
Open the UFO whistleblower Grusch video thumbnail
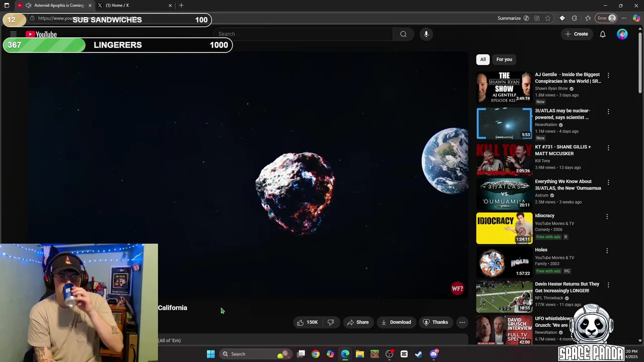(504, 330)
